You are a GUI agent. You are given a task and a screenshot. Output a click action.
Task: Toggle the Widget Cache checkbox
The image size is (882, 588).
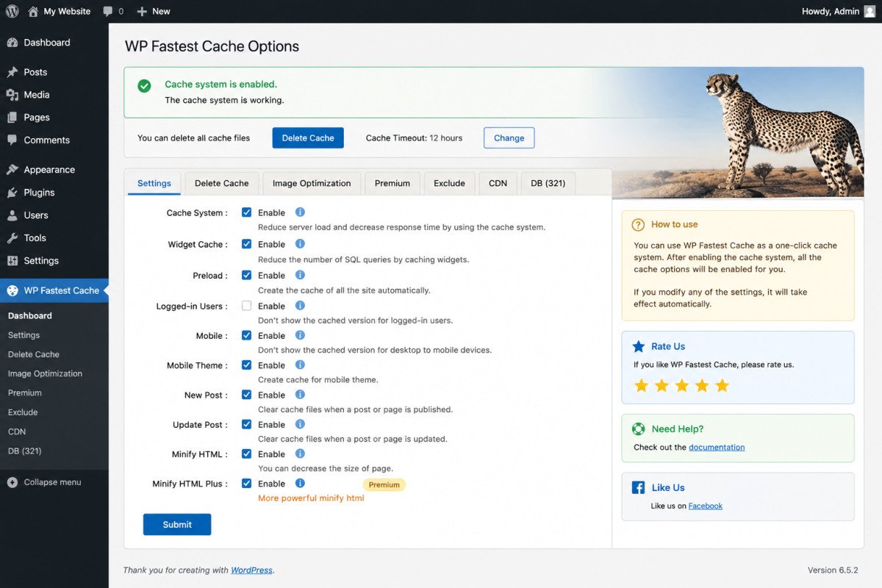pyautogui.click(x=247, y=244)
